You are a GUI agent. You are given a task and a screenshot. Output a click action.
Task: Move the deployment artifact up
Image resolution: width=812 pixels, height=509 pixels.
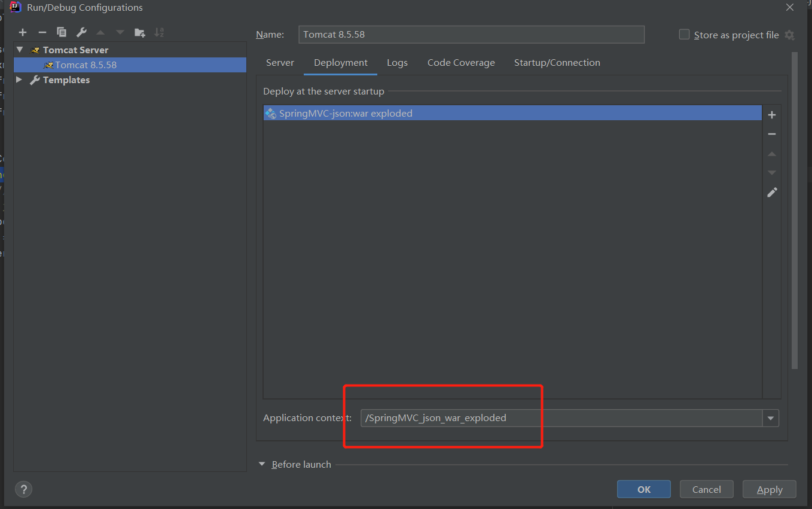pos(772,154)
